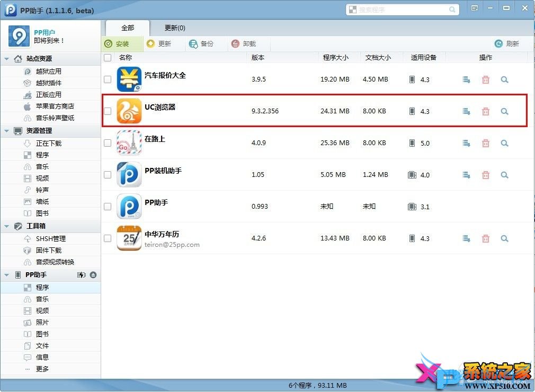The image size is (535, 392).
Task: Click the magnifier icon for 中华万年历
Action: click(505, 238)
